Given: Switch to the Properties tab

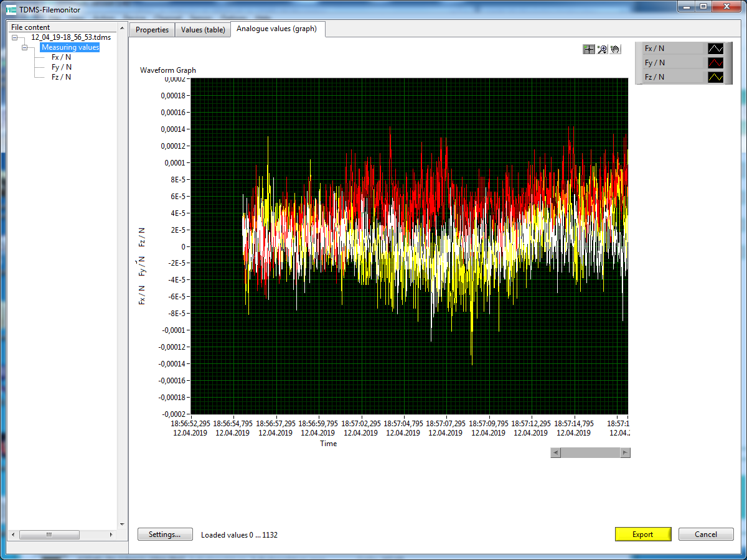Looking at the screenshot, I should [152, 30].
